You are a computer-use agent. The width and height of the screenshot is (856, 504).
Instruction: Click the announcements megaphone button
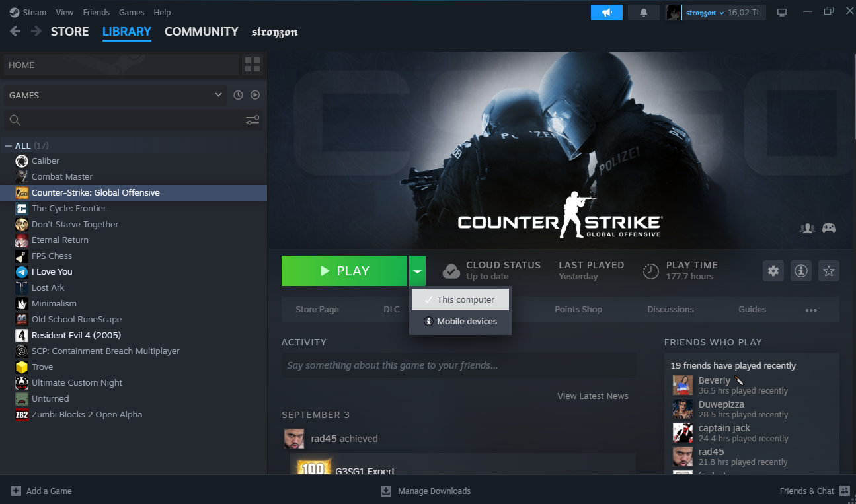[607, 13]
